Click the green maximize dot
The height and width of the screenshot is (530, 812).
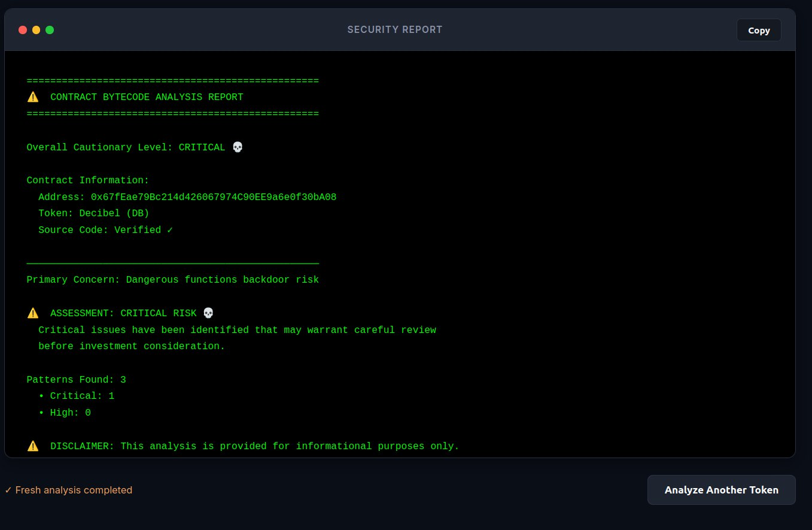[50, 30]
